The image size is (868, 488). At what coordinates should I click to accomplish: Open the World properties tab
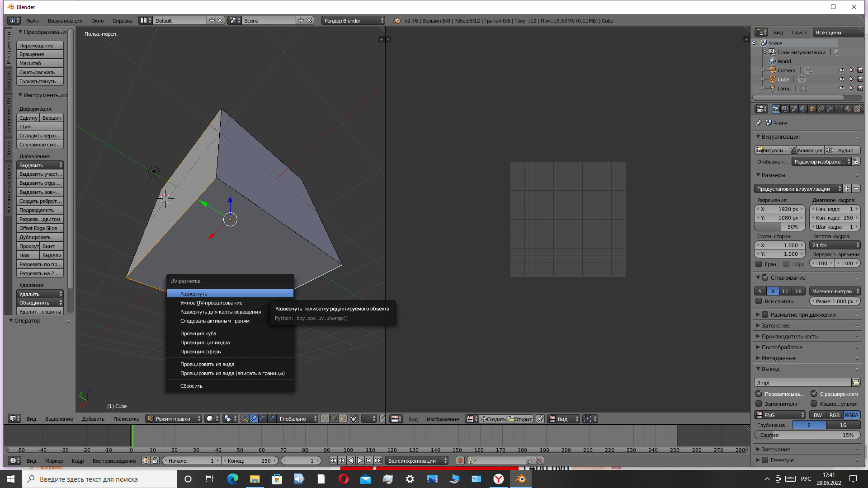point(803,109)
